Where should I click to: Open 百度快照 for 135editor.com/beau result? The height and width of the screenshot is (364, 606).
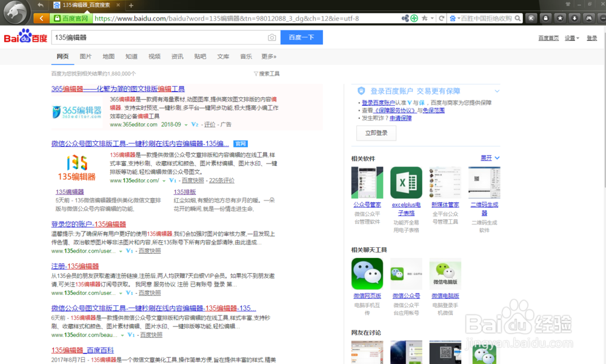coord(151,335)
